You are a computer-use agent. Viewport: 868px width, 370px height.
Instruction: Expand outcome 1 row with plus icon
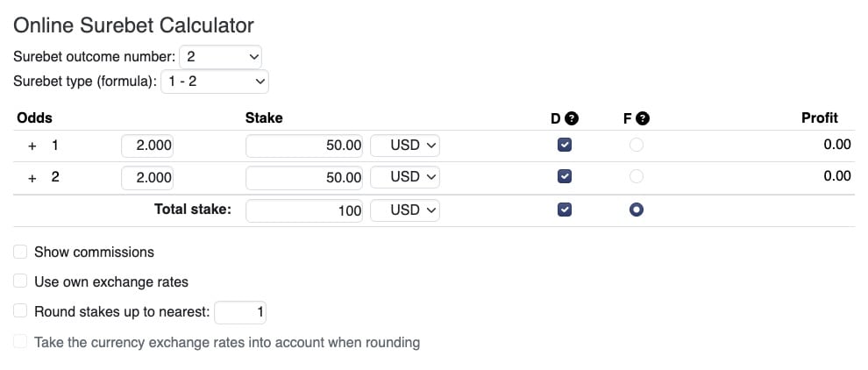32,146
